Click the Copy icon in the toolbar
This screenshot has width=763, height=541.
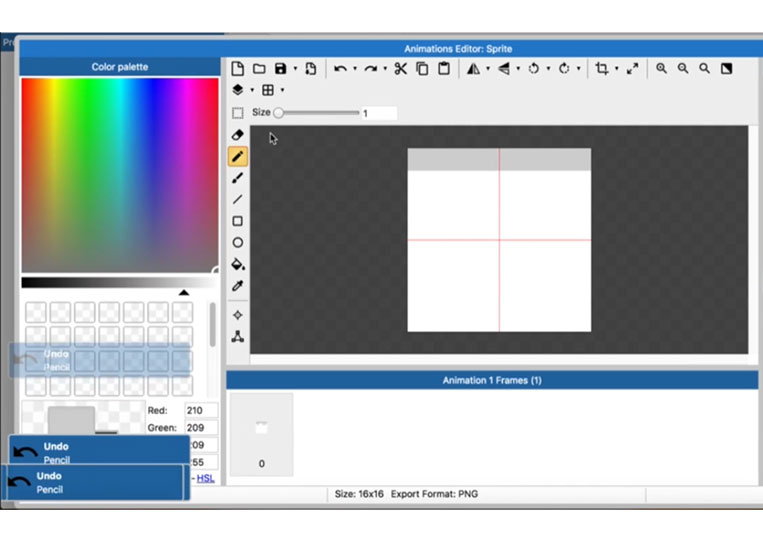click(x=422, y=69)
